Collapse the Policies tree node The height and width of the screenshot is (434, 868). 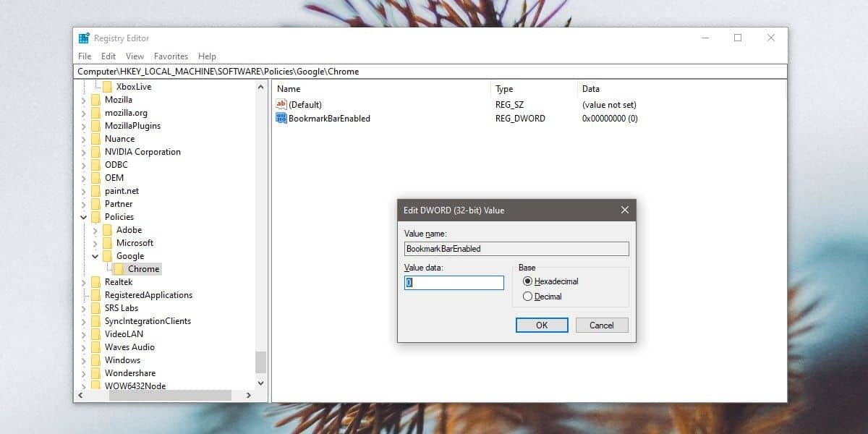click(82, 216)
